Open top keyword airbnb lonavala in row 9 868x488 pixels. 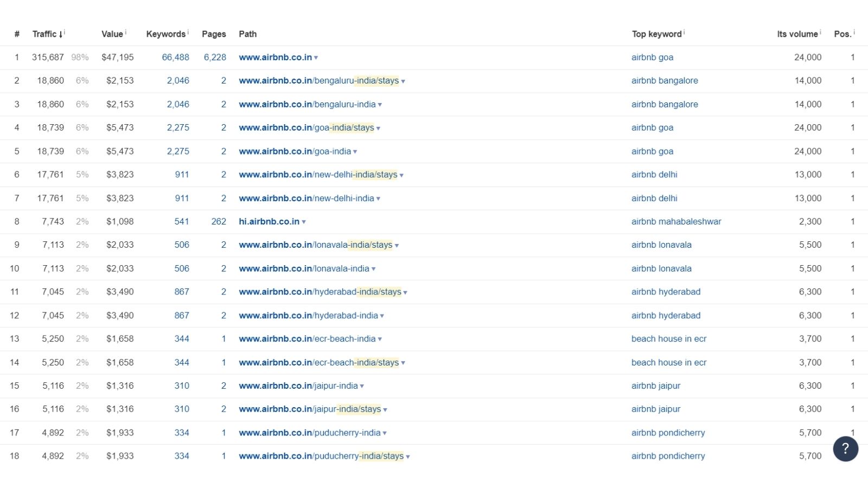click(x=661, y=245)
